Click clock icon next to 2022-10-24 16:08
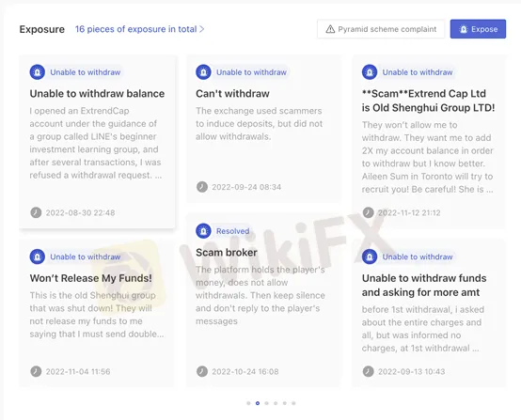521x420 pixels. (x=202, y=371)
